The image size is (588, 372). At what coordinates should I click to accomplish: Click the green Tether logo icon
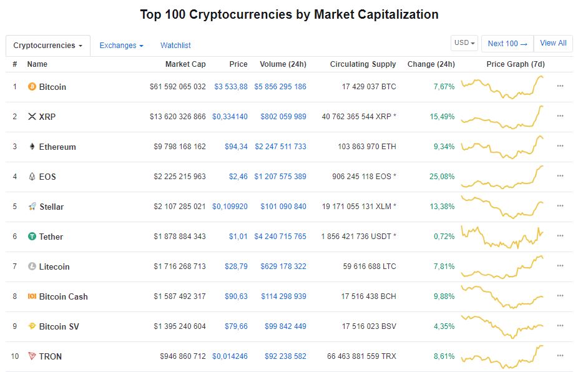(x=32, y=237)
